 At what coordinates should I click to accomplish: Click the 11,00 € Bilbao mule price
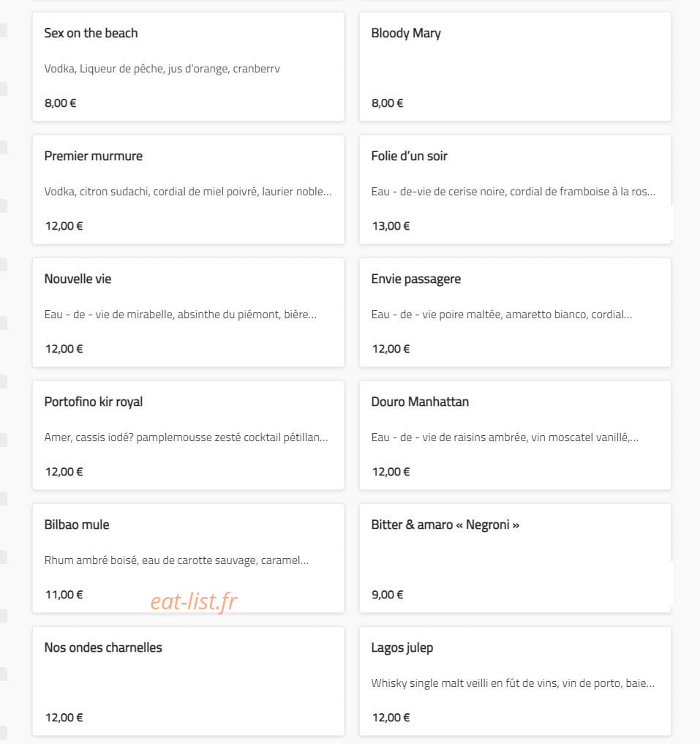point(64,595)
